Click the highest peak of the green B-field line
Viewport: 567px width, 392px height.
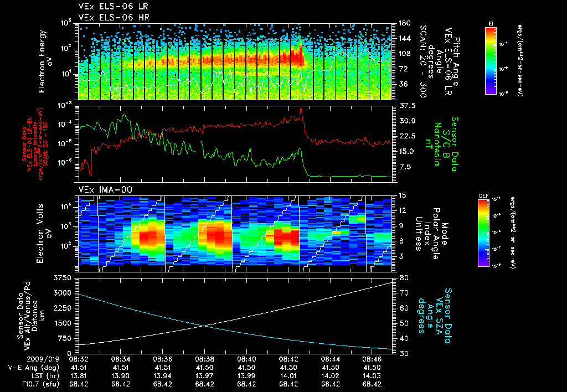(125, 114)
